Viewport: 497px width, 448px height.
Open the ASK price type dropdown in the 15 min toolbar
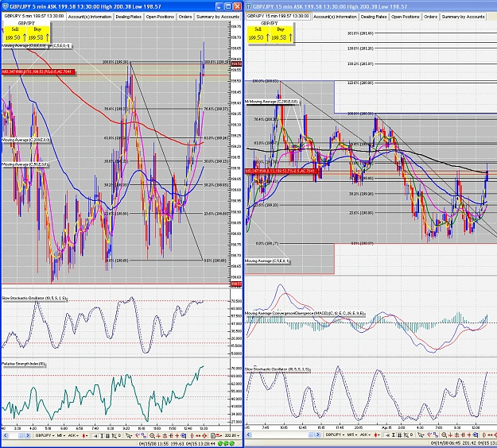coord(365,434)
